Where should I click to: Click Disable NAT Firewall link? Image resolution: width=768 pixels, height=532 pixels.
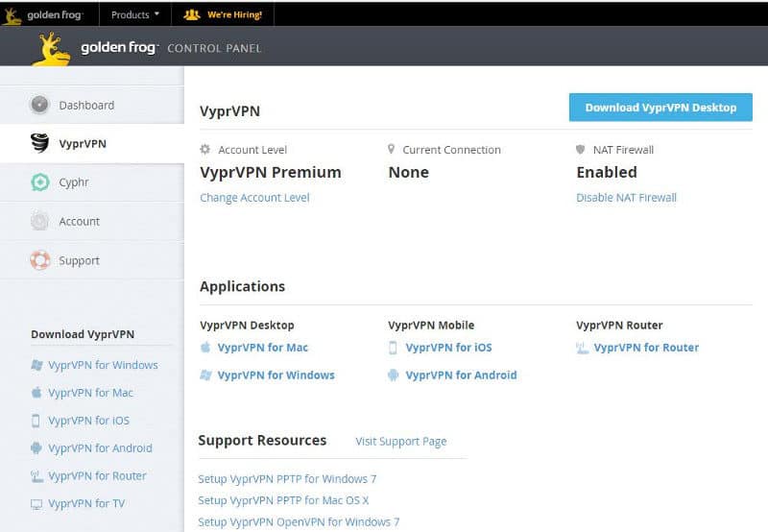pos(627,198)
